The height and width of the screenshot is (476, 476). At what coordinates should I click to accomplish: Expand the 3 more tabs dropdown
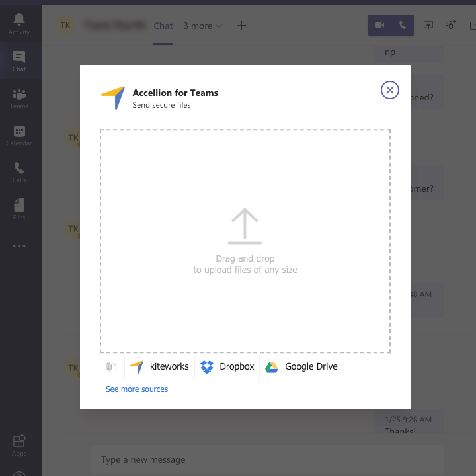pos(202,26)
